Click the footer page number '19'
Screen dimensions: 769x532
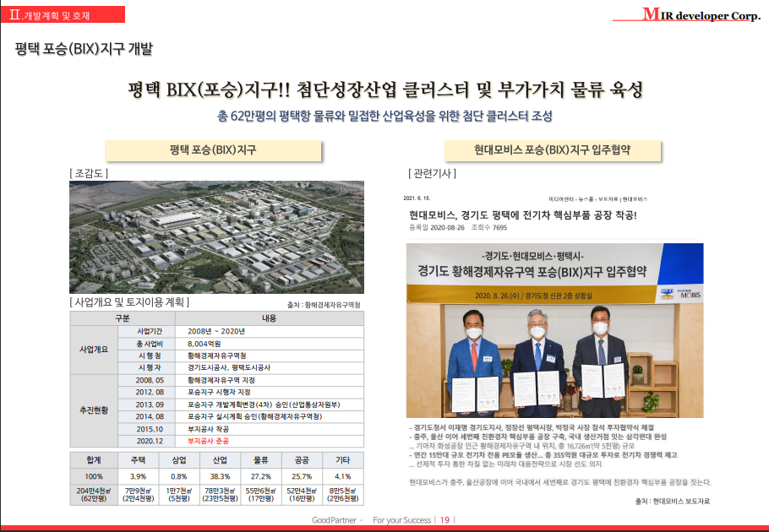444,520
